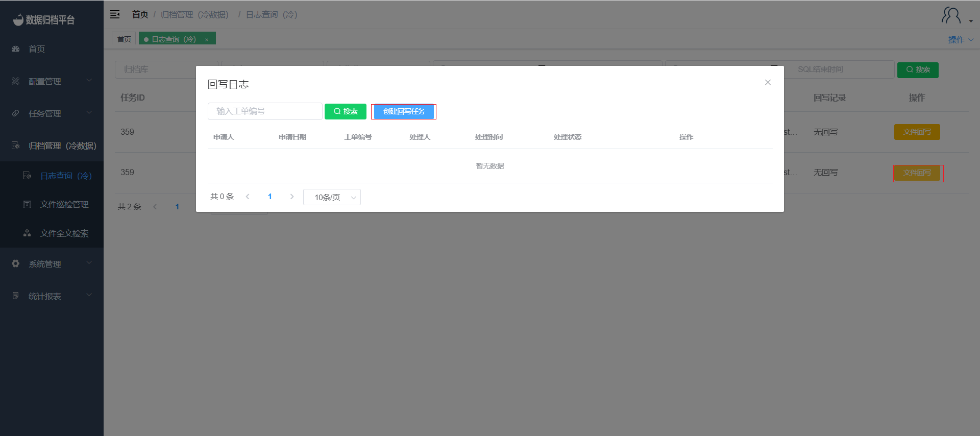Viewport: 980px width, 436px height.
Task: Close the 回写日志 dialog with X
Action: (x=768, y=82)
